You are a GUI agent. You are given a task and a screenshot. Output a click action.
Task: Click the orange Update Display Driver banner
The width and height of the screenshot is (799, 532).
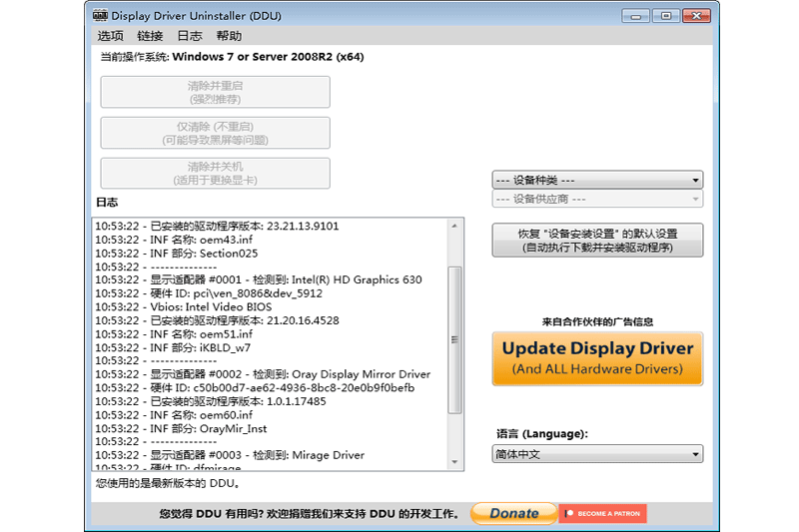[597, 358]
